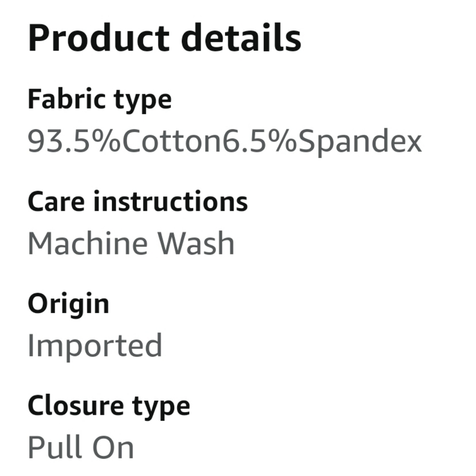476x476 pixels.
Task: Click the Machine Wash value text
Action: (131, 243)
